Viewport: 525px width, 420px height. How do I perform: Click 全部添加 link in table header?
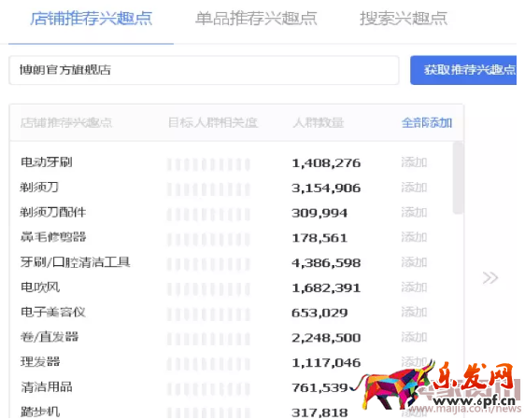click(x=427, y=123)
